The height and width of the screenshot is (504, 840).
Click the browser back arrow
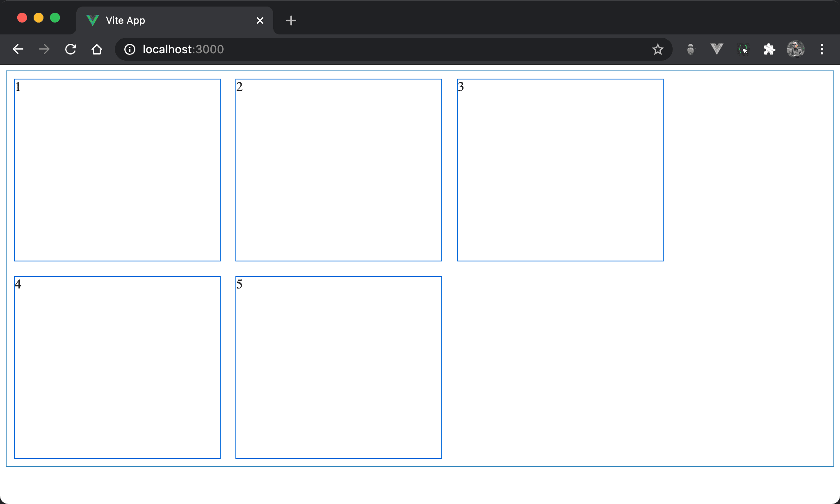[18, 50]
